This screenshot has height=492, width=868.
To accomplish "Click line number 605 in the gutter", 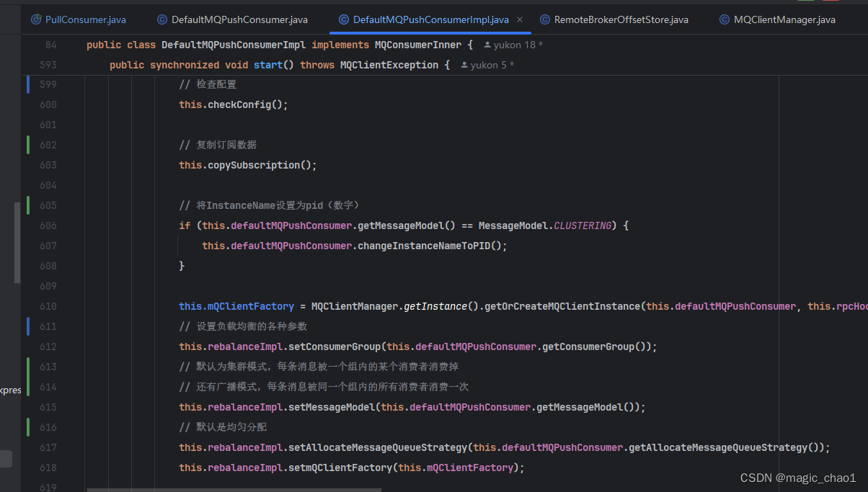I will coord(48,205).
